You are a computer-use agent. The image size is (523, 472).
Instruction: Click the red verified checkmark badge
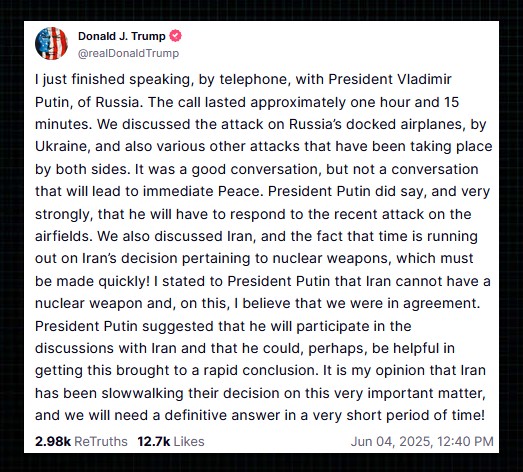(176, 36)
